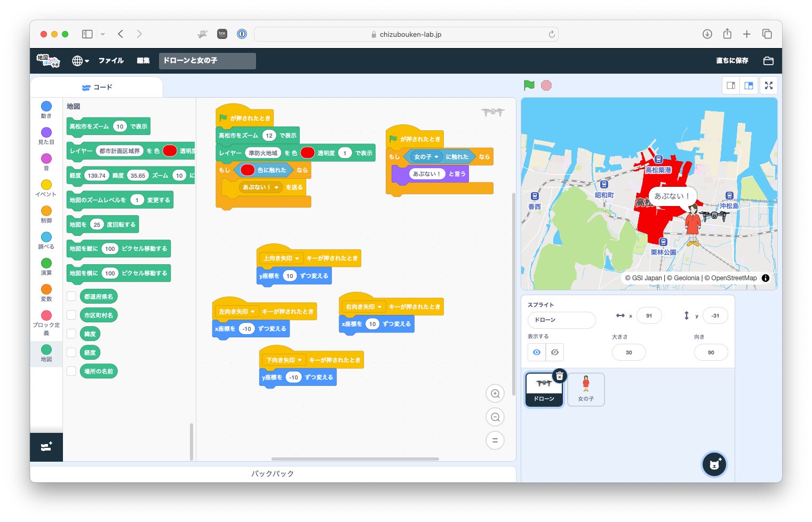Reset workspace zoom with the equals icon

[x=495, y=440]
